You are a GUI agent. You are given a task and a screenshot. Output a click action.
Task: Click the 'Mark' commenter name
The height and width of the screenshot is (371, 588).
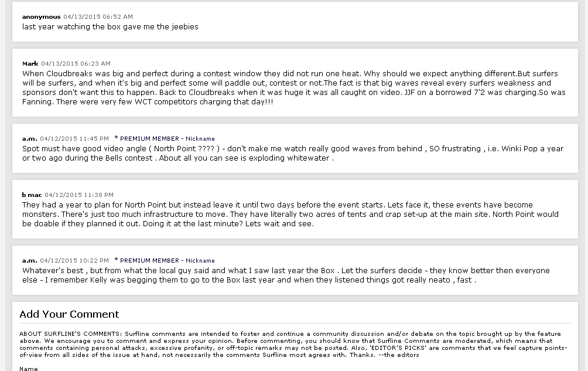[x=30, y=64]
